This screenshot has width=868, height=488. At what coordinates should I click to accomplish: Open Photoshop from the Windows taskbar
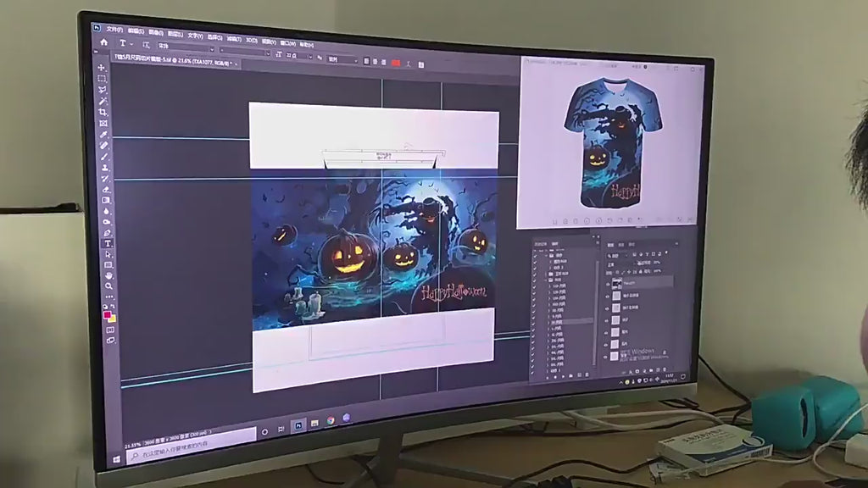point(298,425)
